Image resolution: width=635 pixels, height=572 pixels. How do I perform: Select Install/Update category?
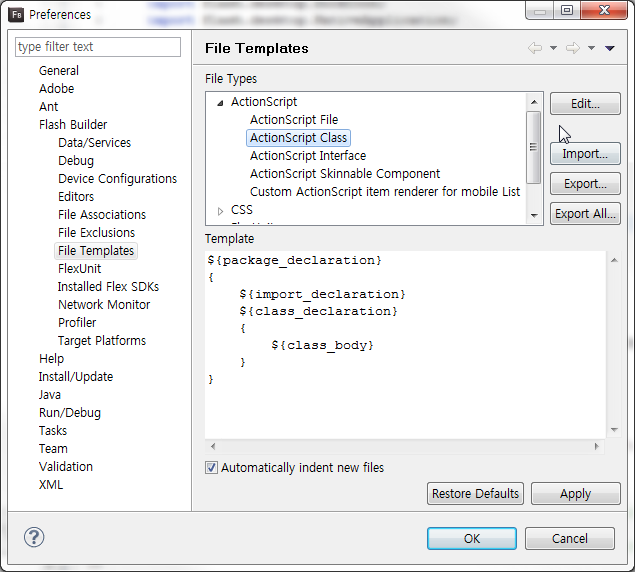pyautogui.click(x=76, y=376)
